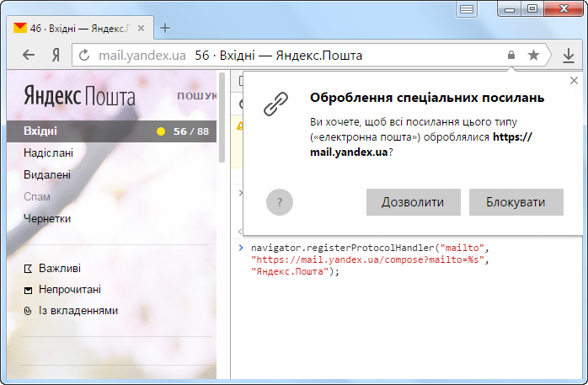Open the Видалені folder

coord(47,174)
